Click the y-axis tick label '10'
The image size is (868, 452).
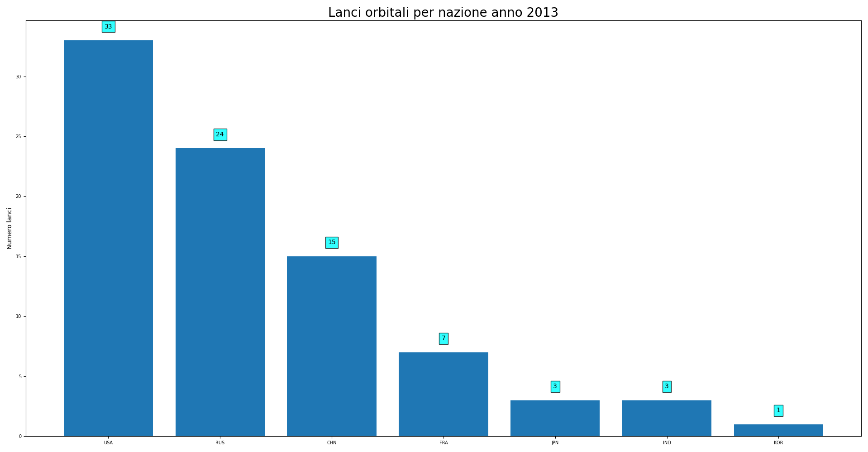pos(19,317)
